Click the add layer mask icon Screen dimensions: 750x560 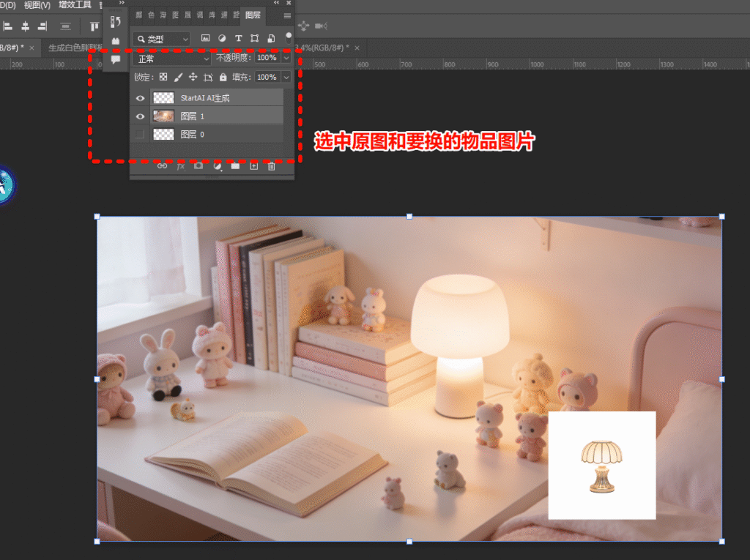click(198, 166)
